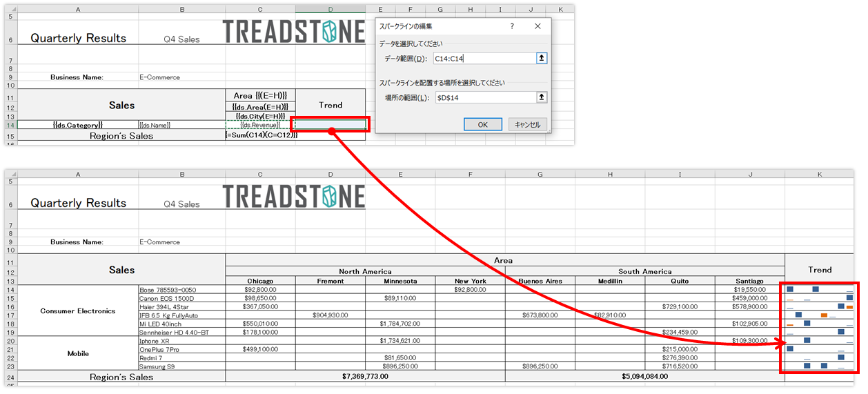Screen dimensions: 868x394
Task: Select column F header in the bottom sheet
Action: (470, 175)
